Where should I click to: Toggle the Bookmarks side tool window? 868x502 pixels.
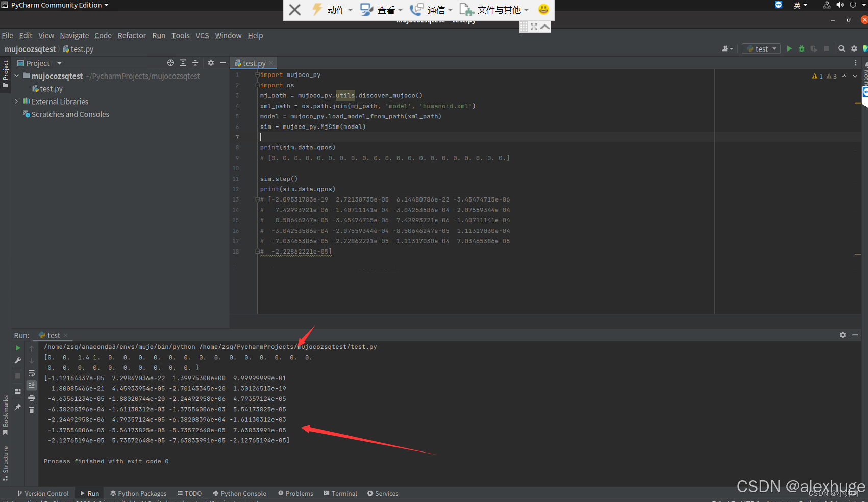pyautogui.click(x=6, y=415)
